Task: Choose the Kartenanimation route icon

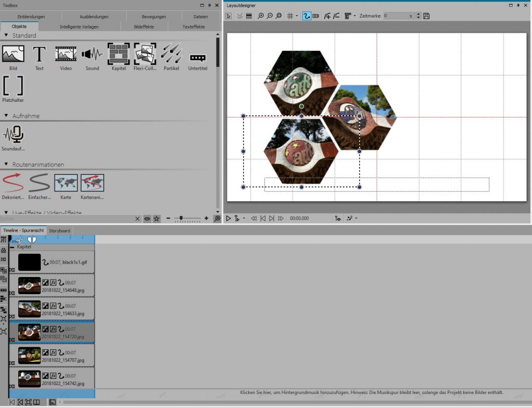Action: [x=92, y=183]
